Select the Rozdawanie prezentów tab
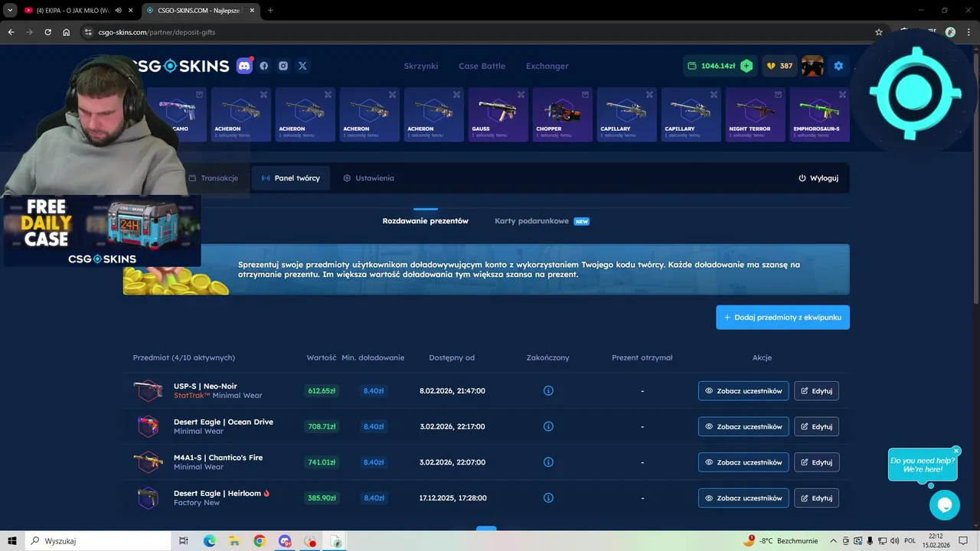Image resolution: width=980 pixels, height=551 pixels. pos(426,221)
